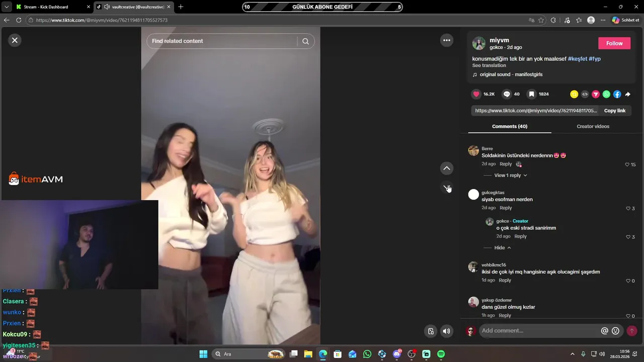The width and height of the screenshot is (644, 362).
Task: Click the yellow repost icon
Action: tap(574, 94)
